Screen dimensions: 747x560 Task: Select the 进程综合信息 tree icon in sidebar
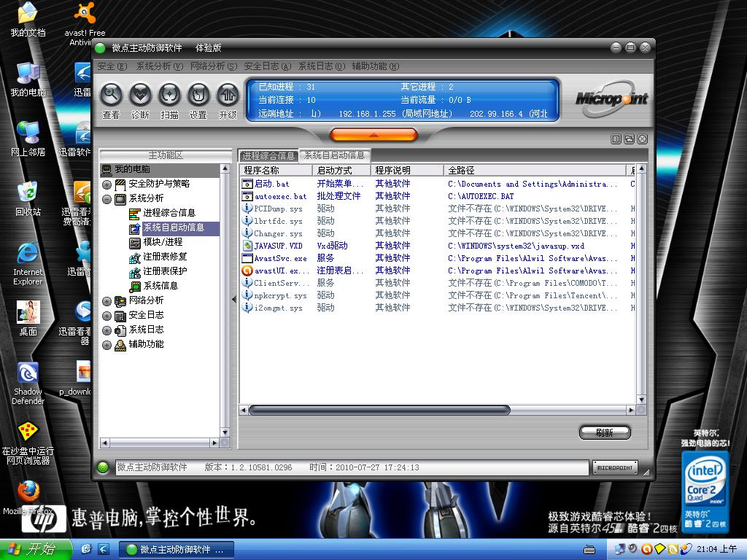pos(134,214)
